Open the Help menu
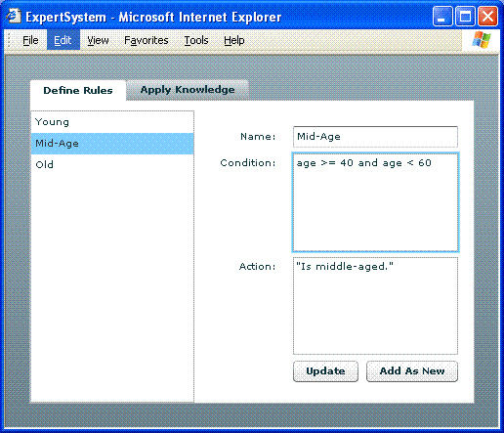504x433 pixels. (x=234, y=40)
